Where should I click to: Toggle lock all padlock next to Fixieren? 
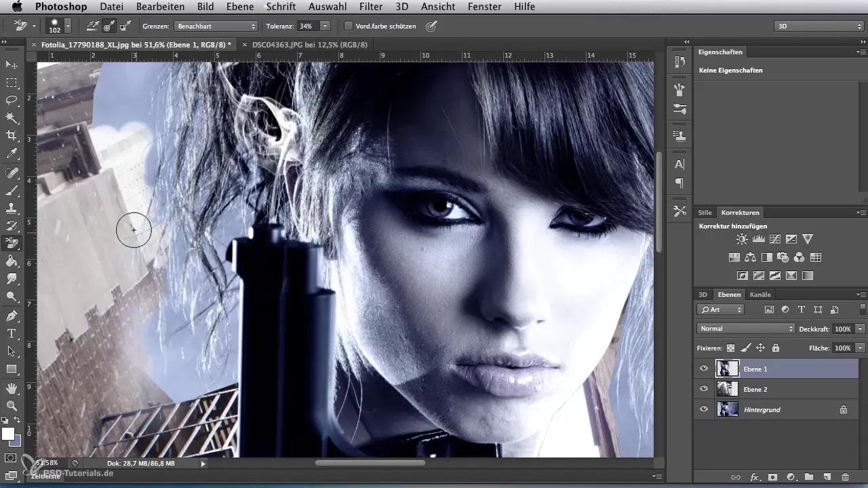[x=776, y=348]
